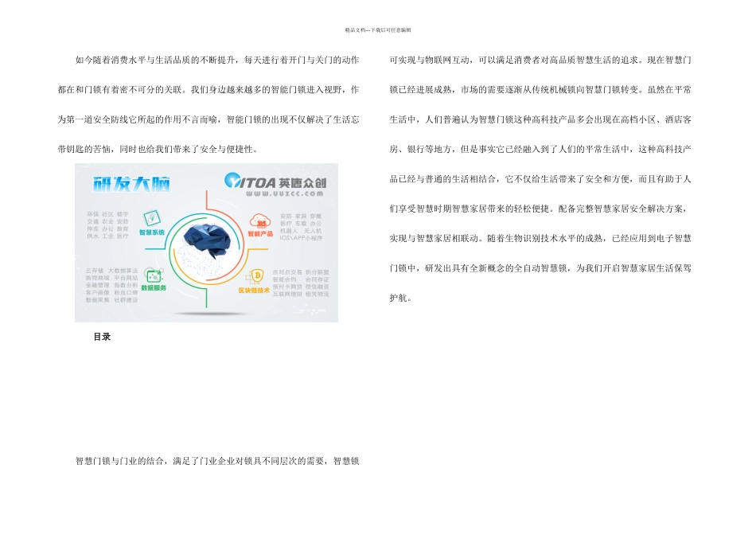Click the YITOA 英唐众创 logo

(275, 181)
